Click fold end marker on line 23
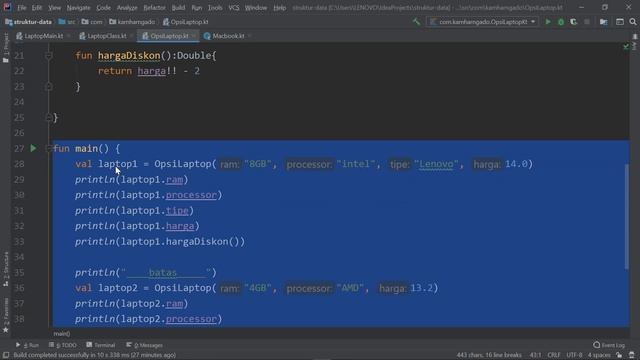This screenshot has height=360, width=640. (x=49, y=87)
